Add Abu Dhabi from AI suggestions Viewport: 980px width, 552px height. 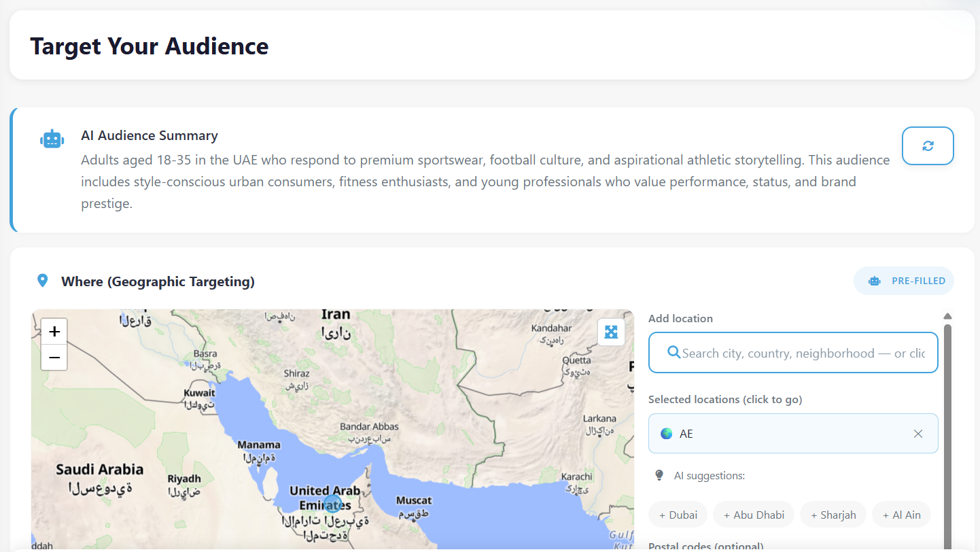754,515
